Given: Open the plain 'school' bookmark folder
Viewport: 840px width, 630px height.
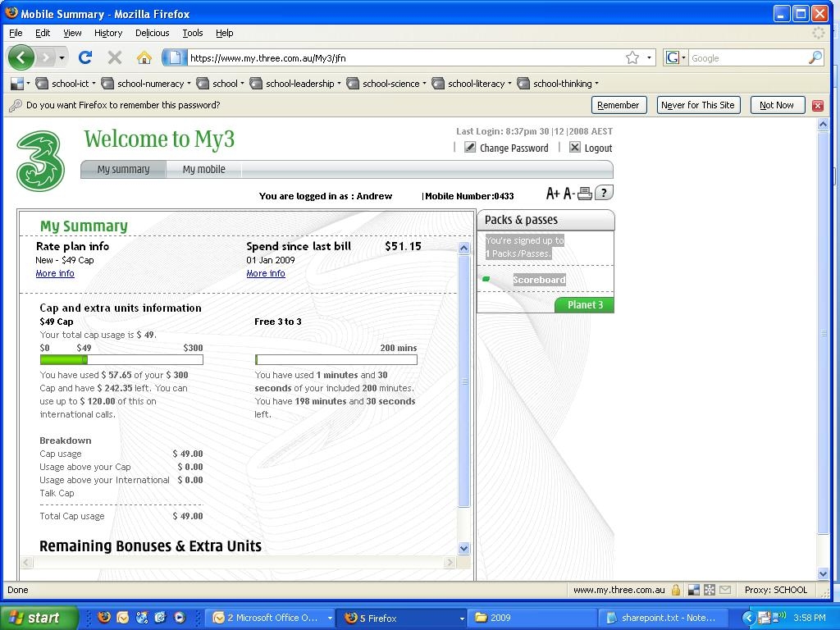Looking at the screenshot, I should pyautogui.click(x=220, y=84).
